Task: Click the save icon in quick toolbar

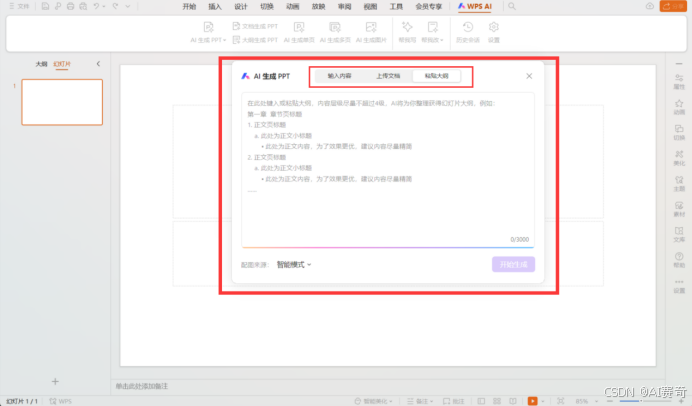Action: 45,6
